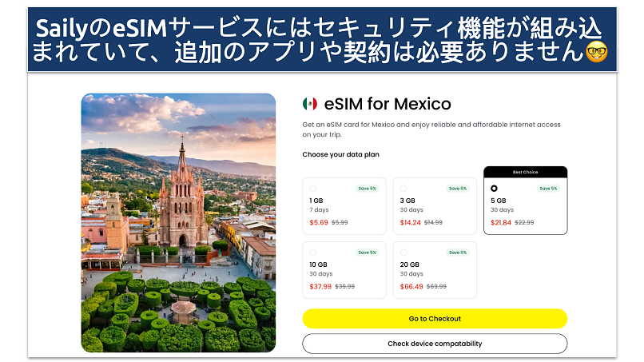Click the Japanese Saily banner caption
This screenshot has width=644, height=362.
point(316,40)
